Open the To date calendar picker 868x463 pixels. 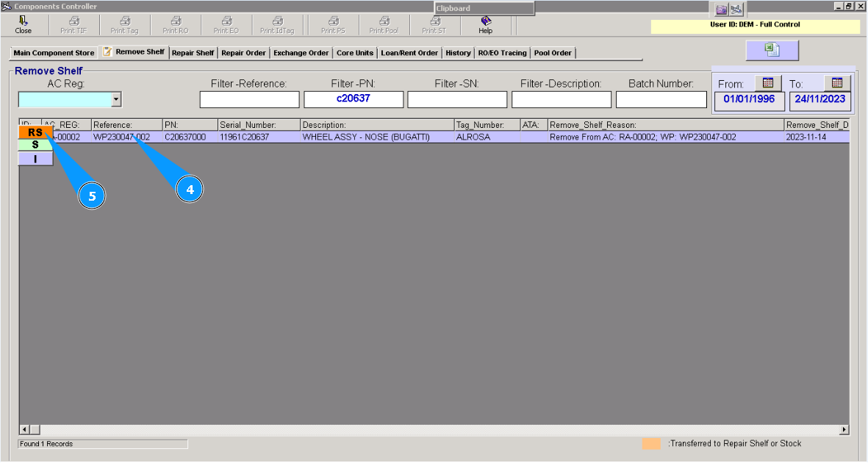point(837,83)
